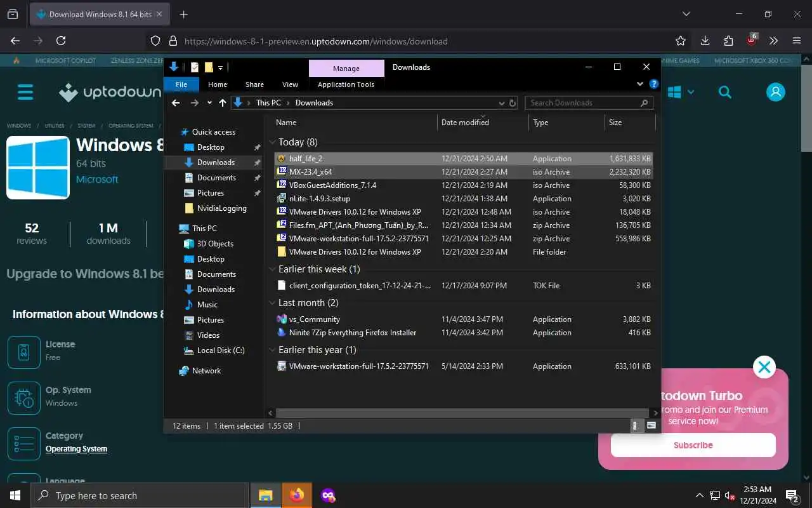Click the Firefox back arrow

tap(15, 41)
